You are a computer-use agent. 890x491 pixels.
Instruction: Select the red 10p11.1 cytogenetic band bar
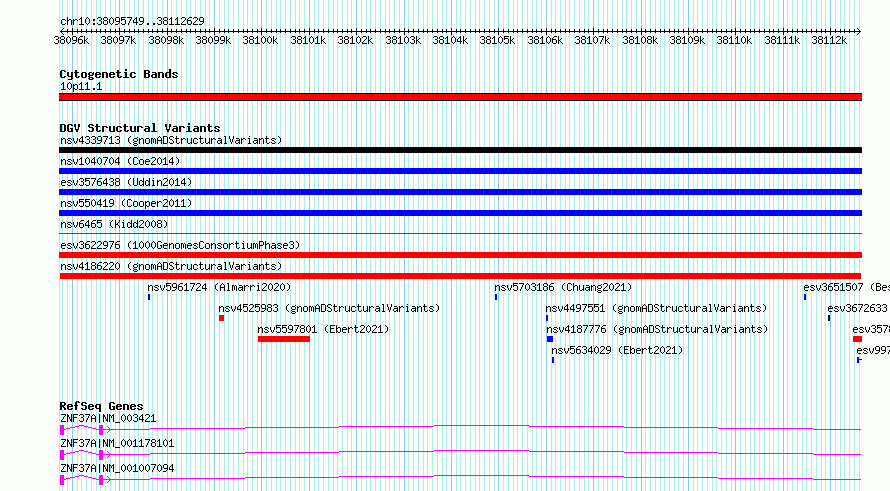[460, 97]
